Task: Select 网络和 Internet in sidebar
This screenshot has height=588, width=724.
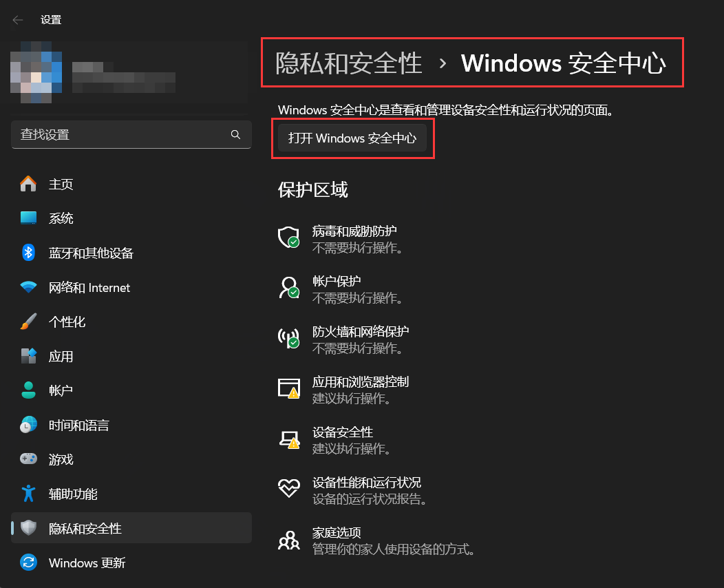Action: pos(89,288)
